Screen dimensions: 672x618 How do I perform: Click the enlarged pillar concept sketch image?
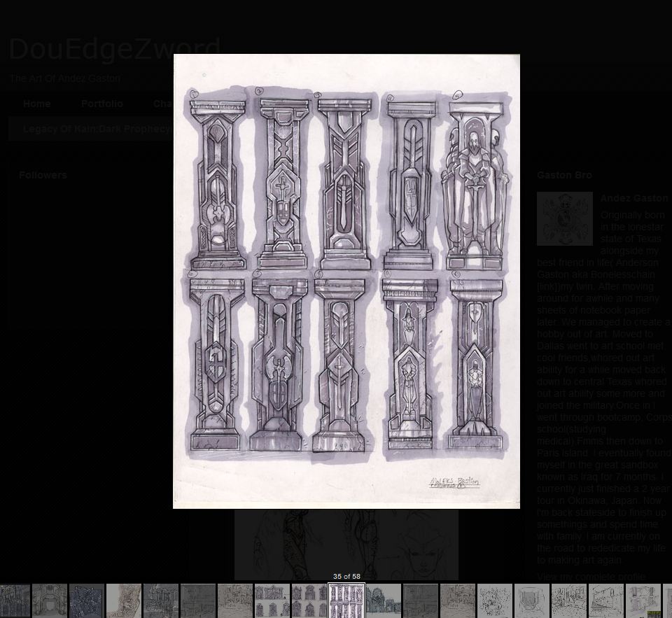346,281
